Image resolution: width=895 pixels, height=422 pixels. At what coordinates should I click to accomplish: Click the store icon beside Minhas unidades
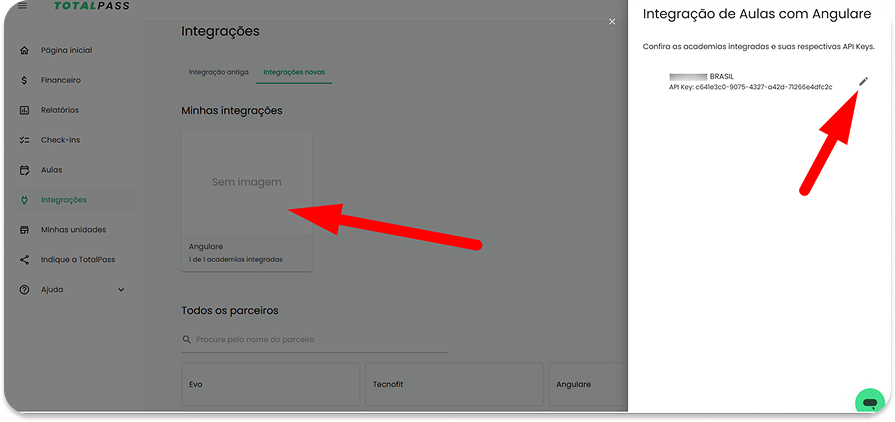coord(24,230)
